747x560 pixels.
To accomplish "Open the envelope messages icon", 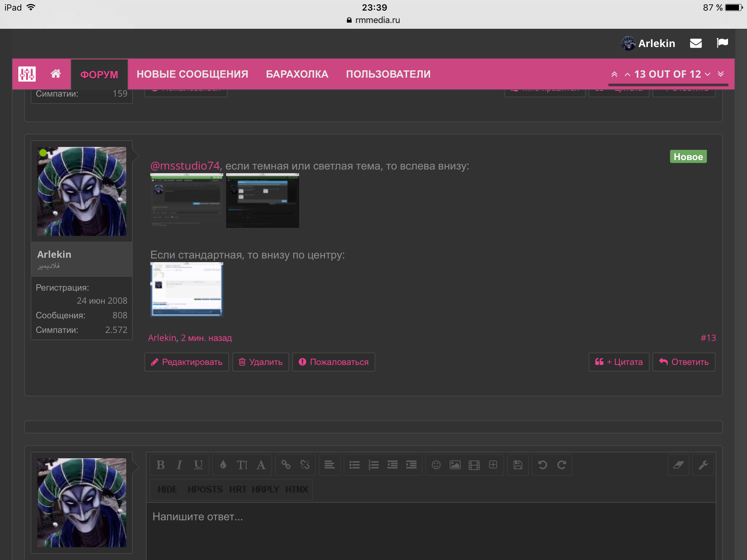I will click(x=696, y=43).
